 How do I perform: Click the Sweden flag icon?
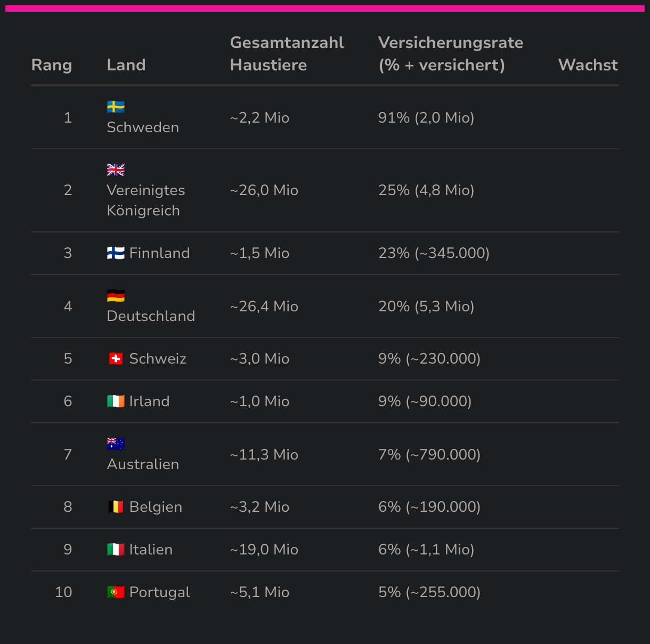click(116, 107)
